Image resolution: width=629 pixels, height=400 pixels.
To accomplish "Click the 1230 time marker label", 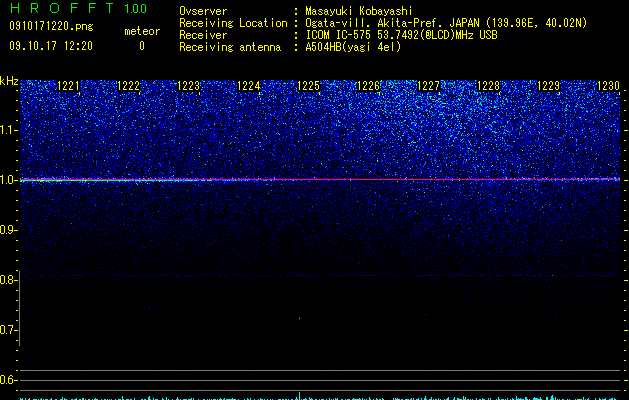I will click(609, 86).
